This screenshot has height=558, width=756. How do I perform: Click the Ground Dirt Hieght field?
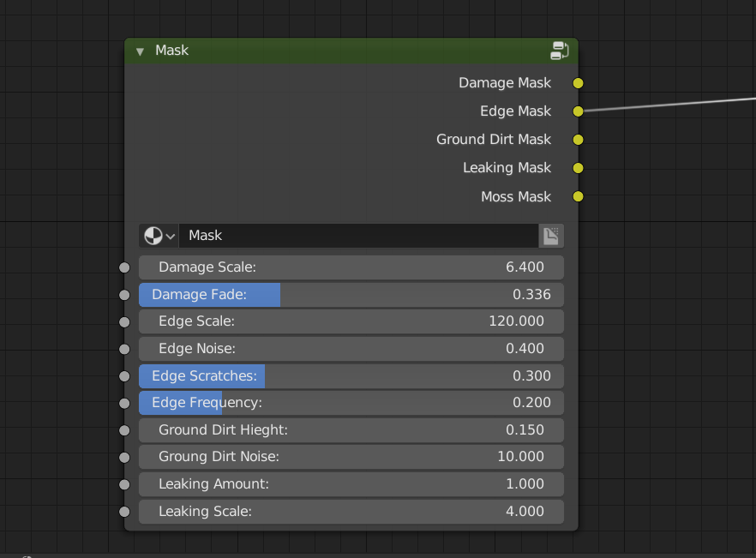pyautogui.click(x=351, y=430)
